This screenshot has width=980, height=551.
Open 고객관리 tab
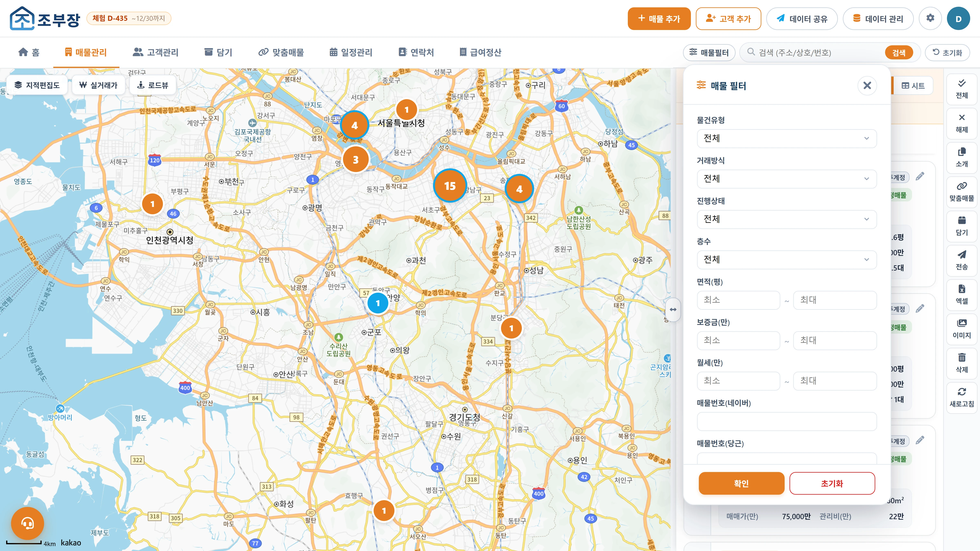pos(156,52)
